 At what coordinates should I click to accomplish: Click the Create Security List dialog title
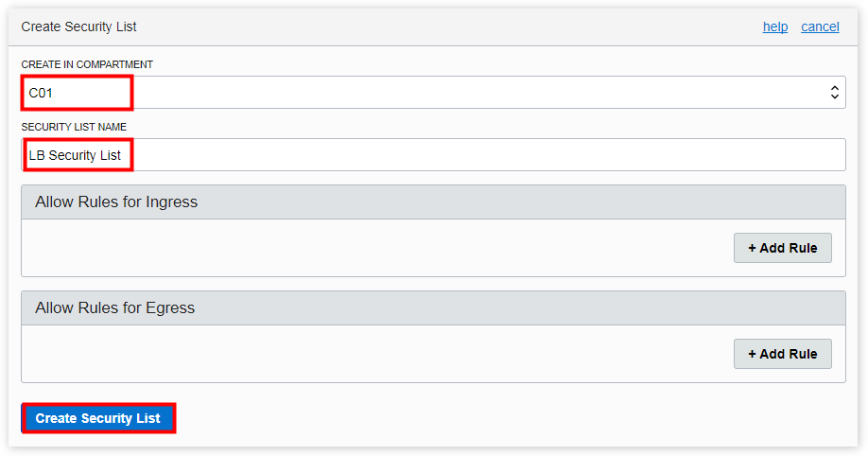coord(79,26)
